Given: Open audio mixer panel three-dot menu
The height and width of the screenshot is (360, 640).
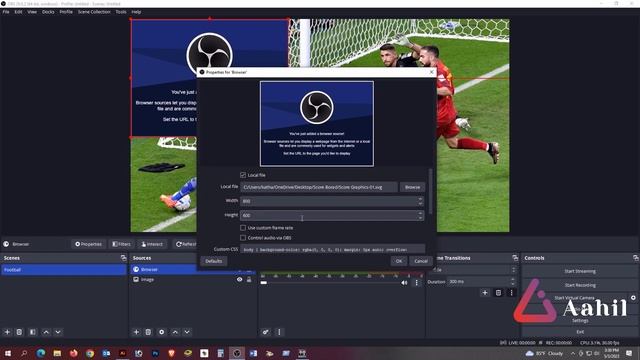Looking at the screenshot, I should 279,332.
